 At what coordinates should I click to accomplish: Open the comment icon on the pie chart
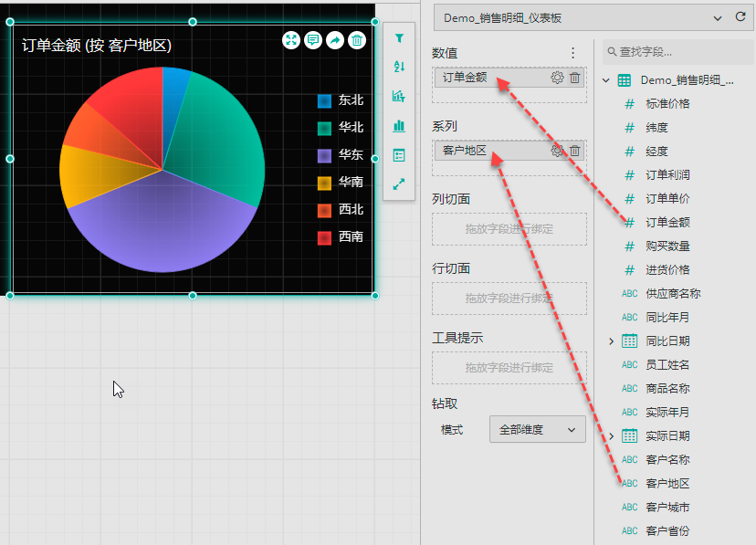[x=313, y=40]
